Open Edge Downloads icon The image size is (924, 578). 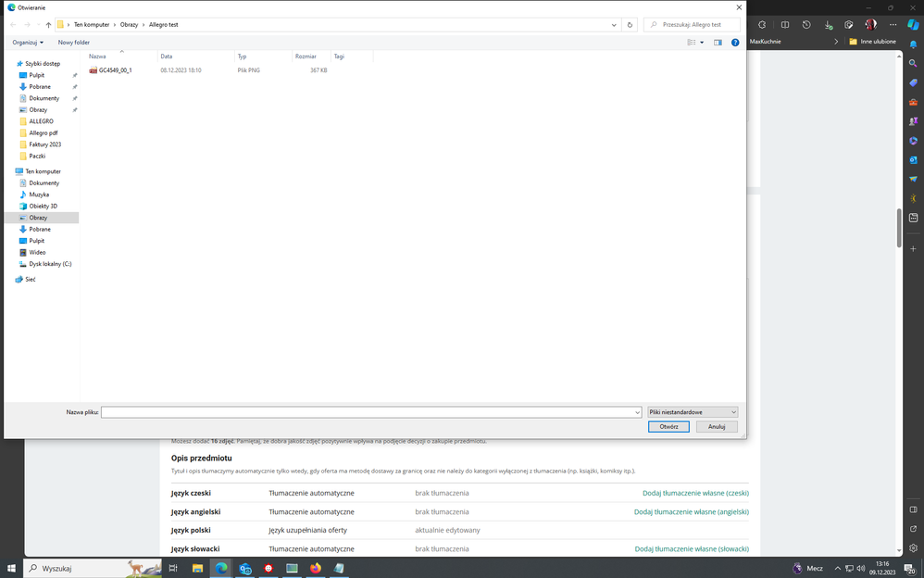point(828,25)
